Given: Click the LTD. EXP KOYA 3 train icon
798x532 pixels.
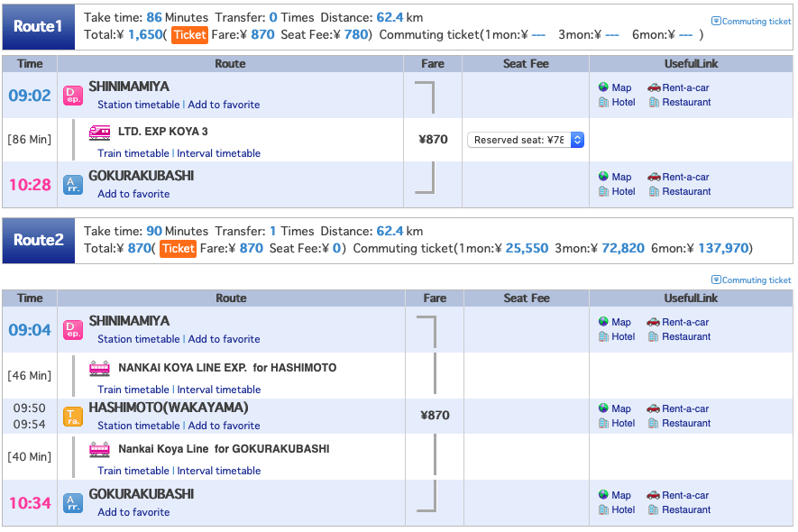Looking at the screenshot, I should pyautogui.click(x=99, y=133).
